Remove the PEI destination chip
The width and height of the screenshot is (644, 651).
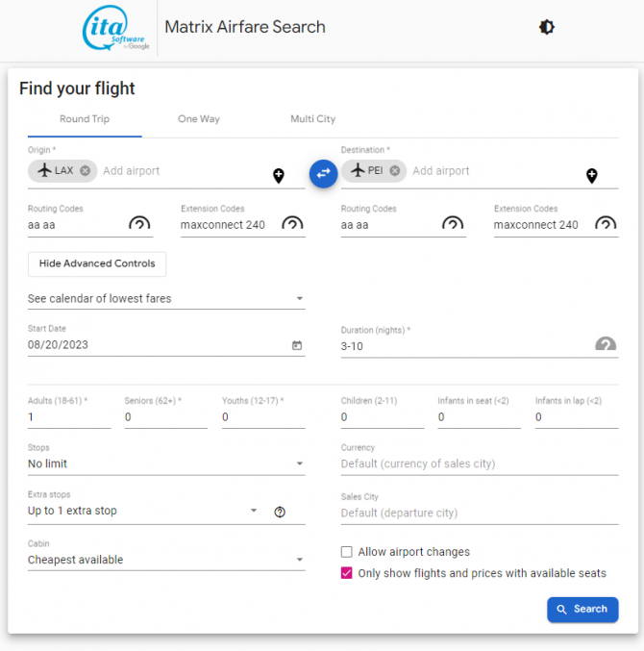tap(395, 170)
